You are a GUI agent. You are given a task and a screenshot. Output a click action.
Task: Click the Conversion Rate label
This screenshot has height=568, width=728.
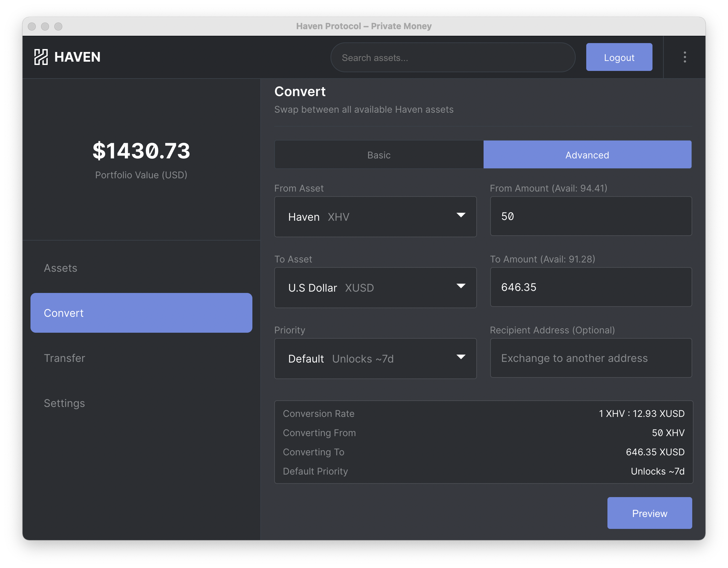tap(319, 414)
